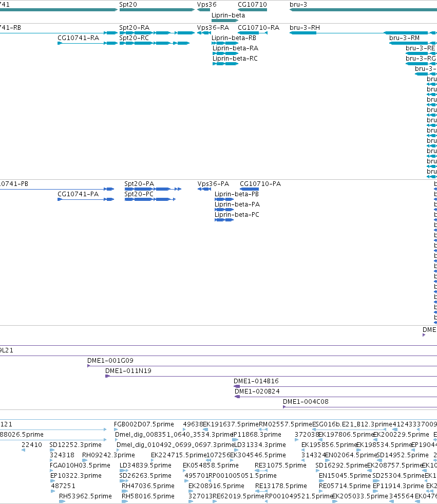Image resolution: width=437 pixels, height=504 pixels.
Task: Click the CG10710-PA protein label
Action: tap(260, 184)
